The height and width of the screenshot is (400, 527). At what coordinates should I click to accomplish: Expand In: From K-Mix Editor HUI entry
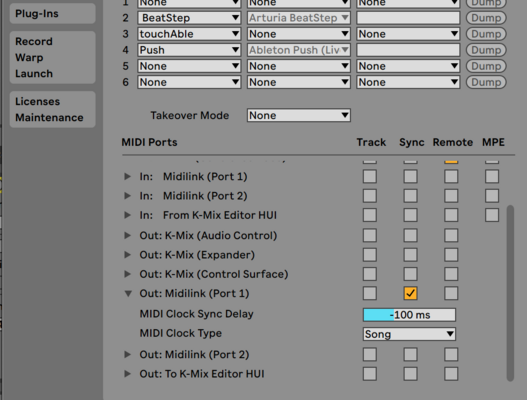click(127, 215)
